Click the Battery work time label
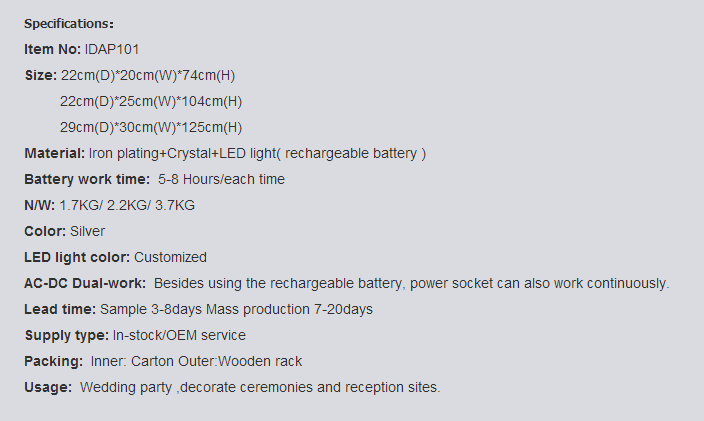Viewport: 704px width, 421px height. pyautogui.click(x=87, y=180)
